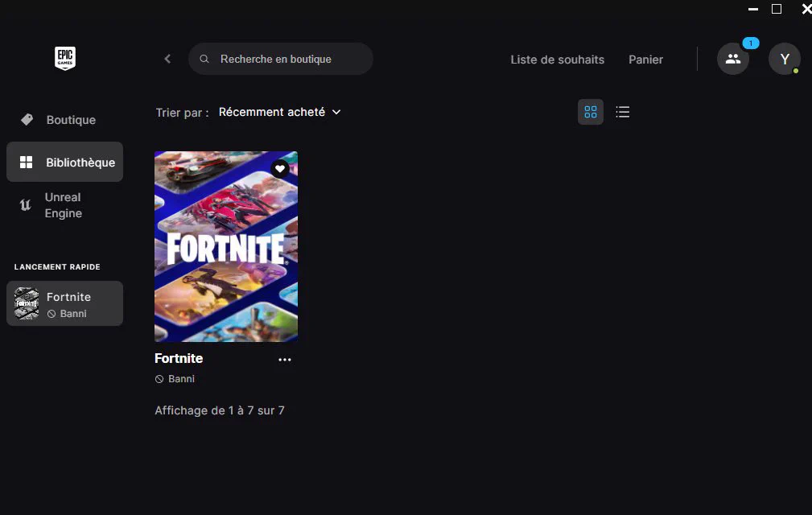The width and height of the screenshot is (812, 515).
Task: Click the 'Trier par :' label
Action: (183, 113)
